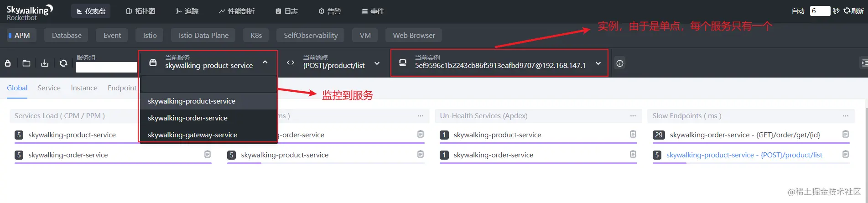Open Un-Health Services panel options menu
The width and height of the screenshot is (868, 203).
[x=633, y=116]
